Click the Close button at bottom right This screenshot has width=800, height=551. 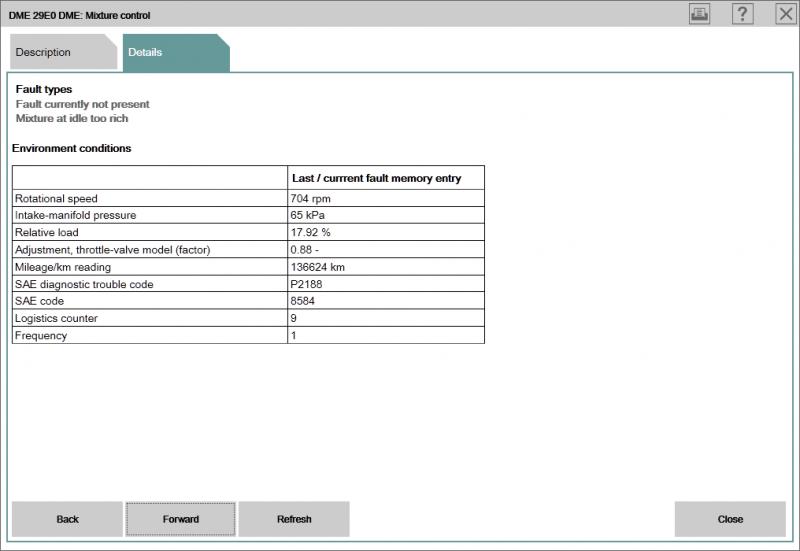(x=730, y=519)
